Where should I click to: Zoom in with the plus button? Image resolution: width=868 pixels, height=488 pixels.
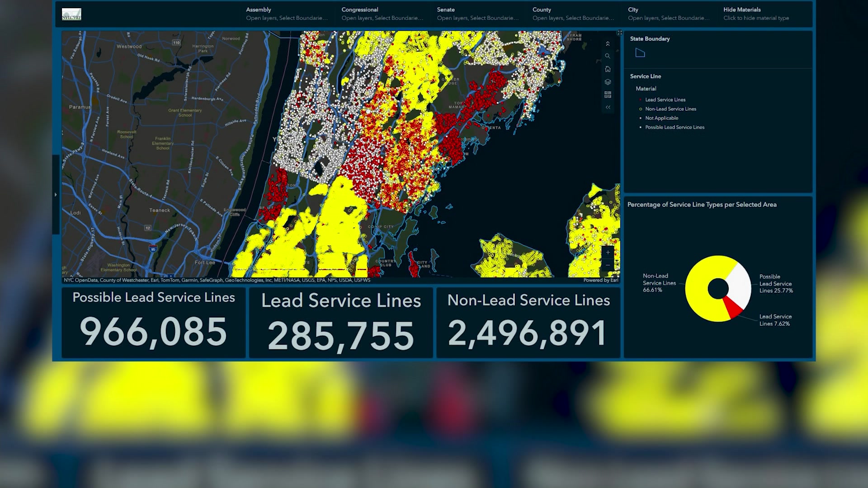[608, 253]
